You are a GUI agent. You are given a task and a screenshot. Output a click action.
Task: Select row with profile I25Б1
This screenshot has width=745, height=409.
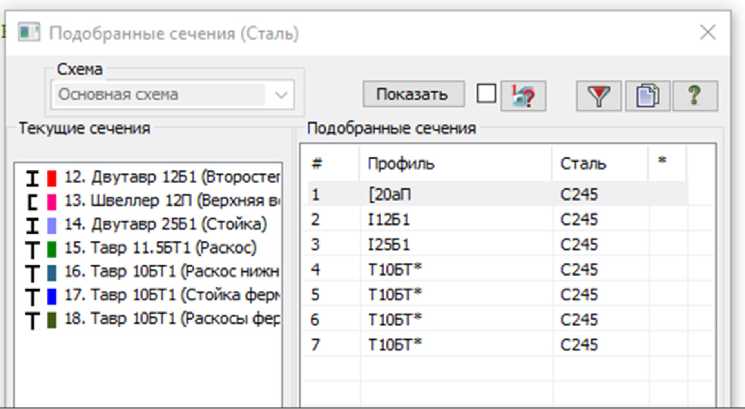click(x=389, y=245)
